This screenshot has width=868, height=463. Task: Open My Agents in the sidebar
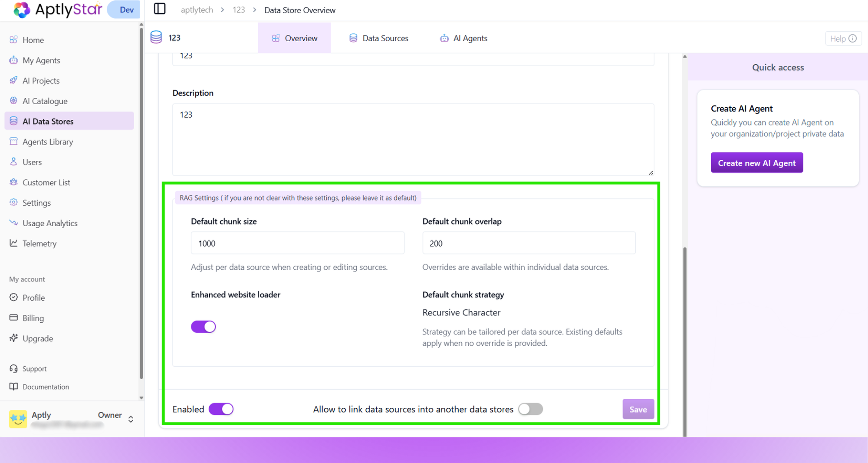[41, 60]
